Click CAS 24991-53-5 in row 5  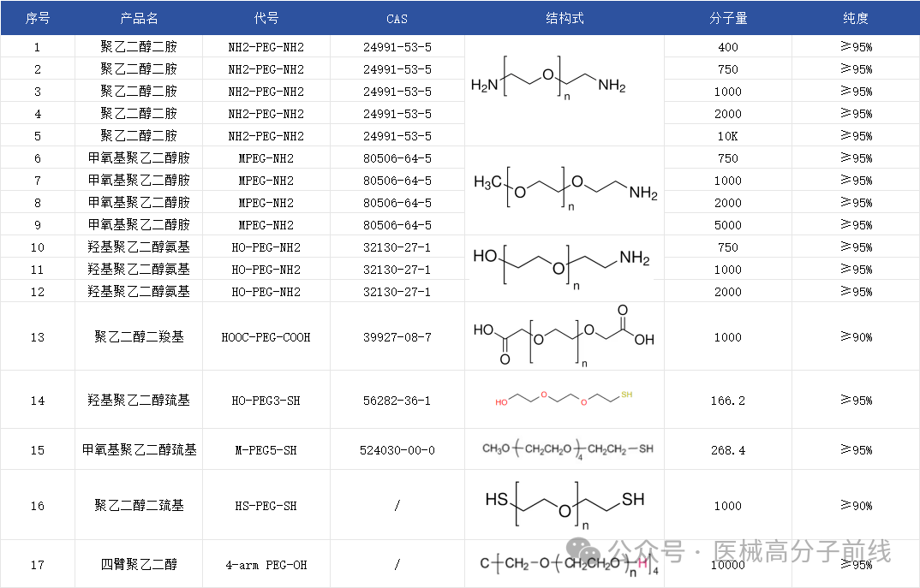(x=397, y=136)
